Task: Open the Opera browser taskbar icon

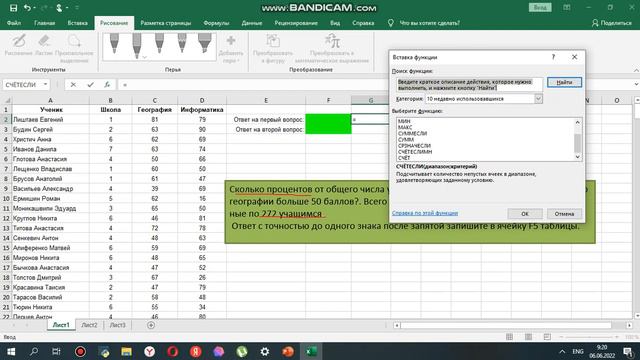Action: 173,351
